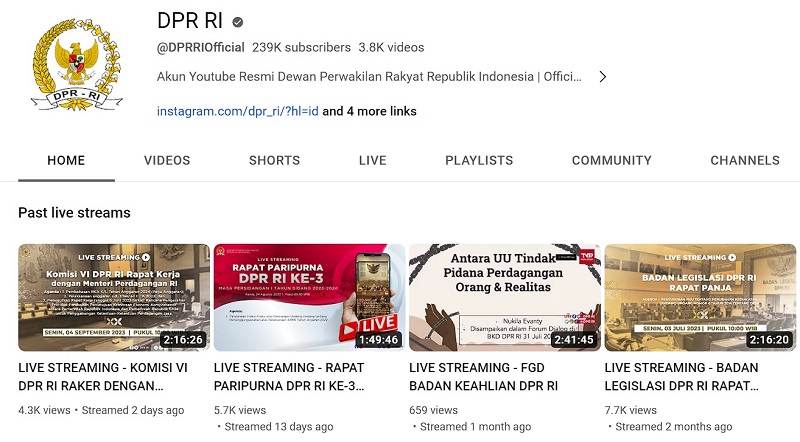Open the LIVE tab
The width and height of the screenshot is (800, 442).
(372, 160)
